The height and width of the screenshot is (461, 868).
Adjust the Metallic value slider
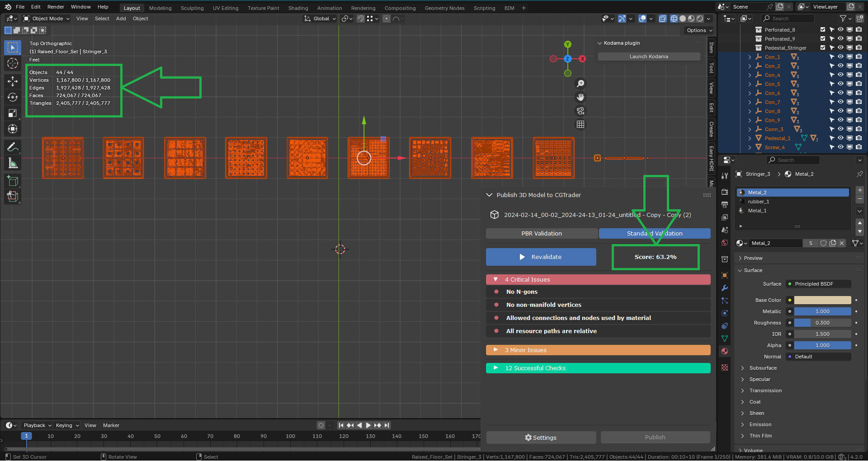822,311
